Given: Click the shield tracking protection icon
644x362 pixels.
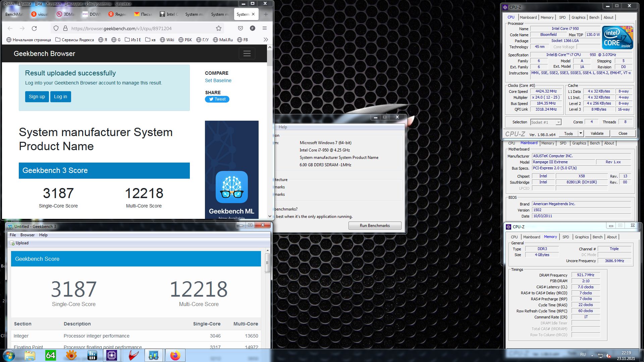Looking at the screenshot, I should [56, 28].
